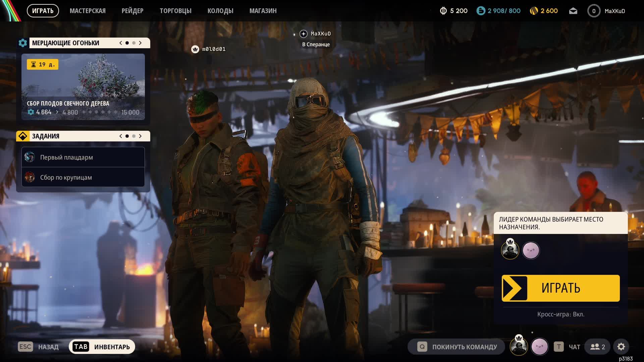Click the MaXKuD profile level badge

(x=593, y=11)
